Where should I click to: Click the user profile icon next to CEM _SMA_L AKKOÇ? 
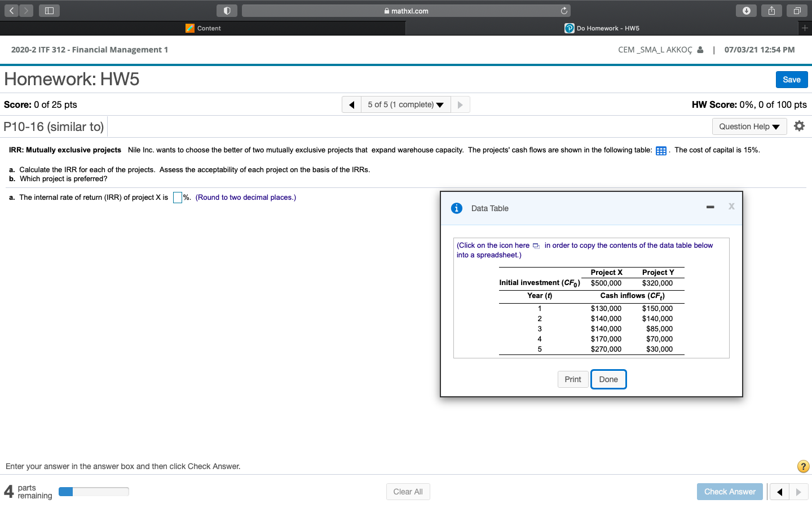tap(701, 50)
